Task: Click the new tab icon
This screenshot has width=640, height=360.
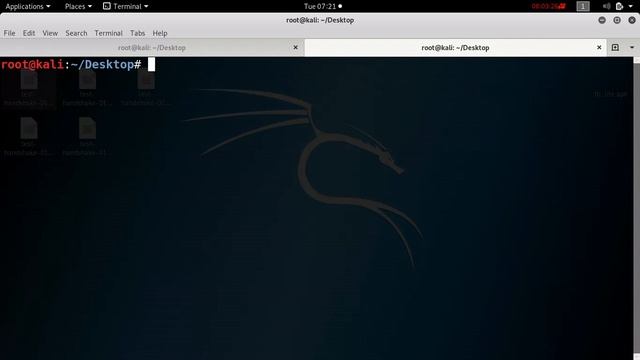Action: click(x=615, y=47)
